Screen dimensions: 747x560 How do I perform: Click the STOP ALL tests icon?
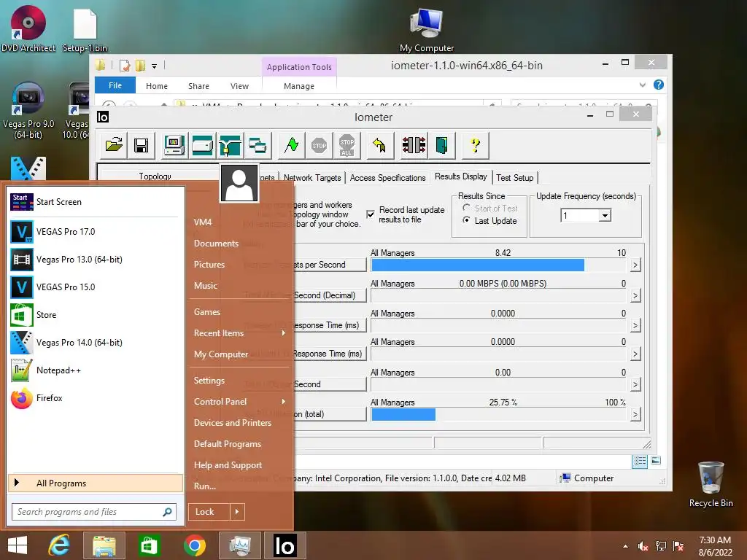click(x=347, y=145)
